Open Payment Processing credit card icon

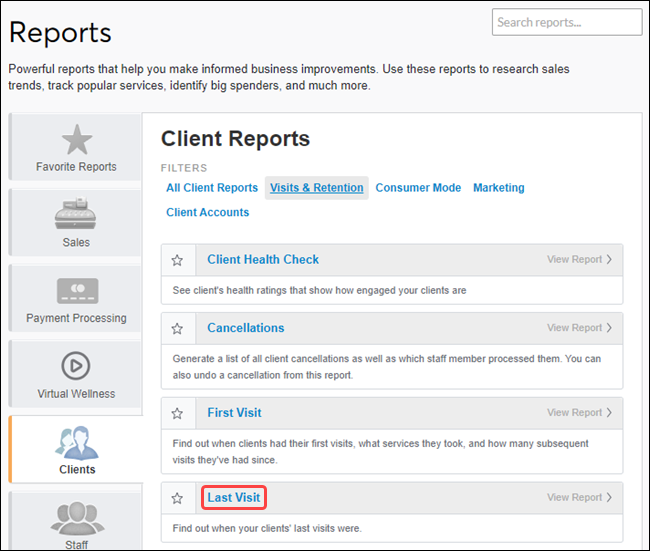pyautogui.click(x=76, y=291)
